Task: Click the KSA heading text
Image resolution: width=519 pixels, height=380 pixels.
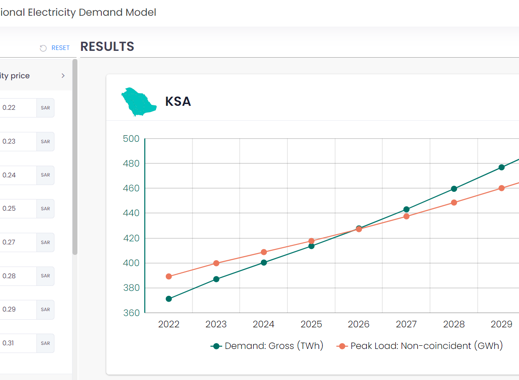Action: [178, 101]
